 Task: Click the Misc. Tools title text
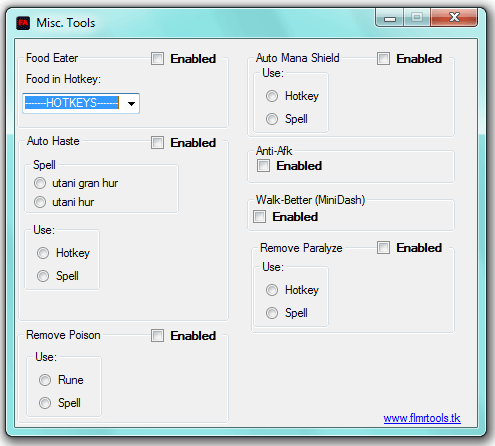(66, 23)
